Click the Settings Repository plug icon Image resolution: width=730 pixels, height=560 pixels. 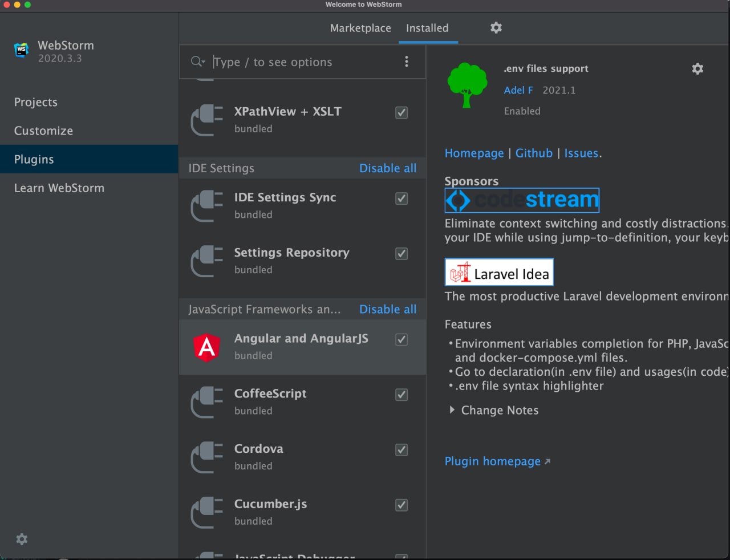206,261
